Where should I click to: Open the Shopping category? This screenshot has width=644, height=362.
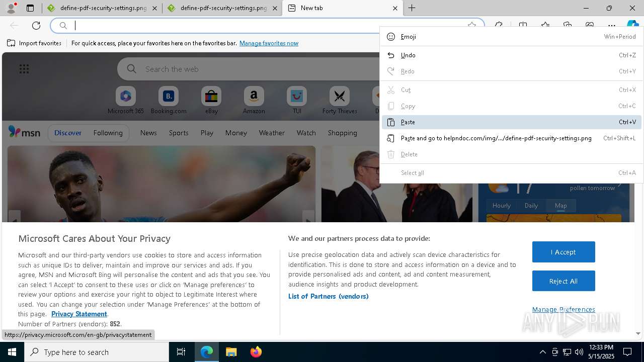[342, 133]
